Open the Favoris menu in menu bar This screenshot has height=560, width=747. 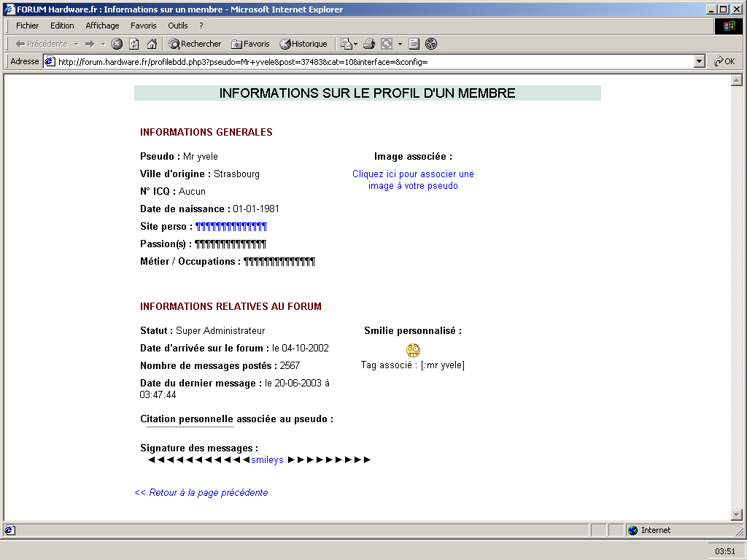(144, 26)
